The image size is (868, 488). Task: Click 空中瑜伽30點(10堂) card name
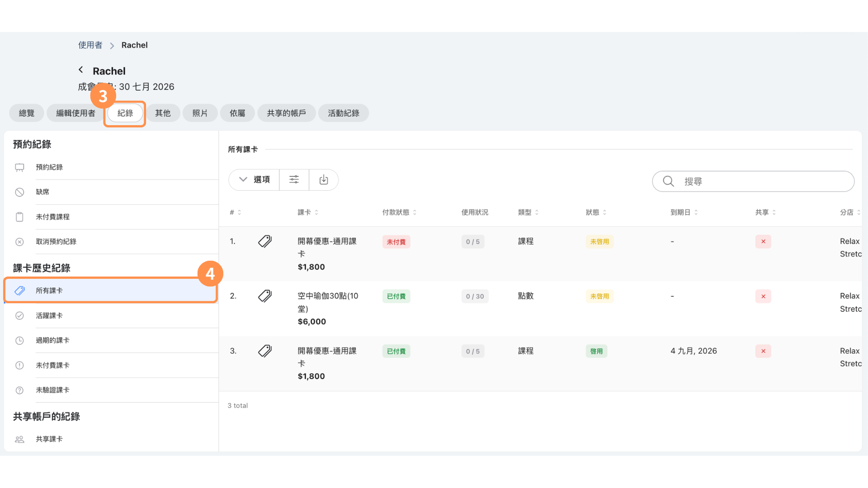328,302
